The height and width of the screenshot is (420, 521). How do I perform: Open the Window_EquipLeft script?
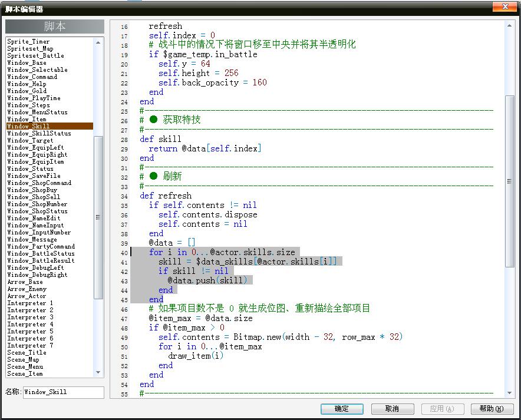tap(35, 147)
